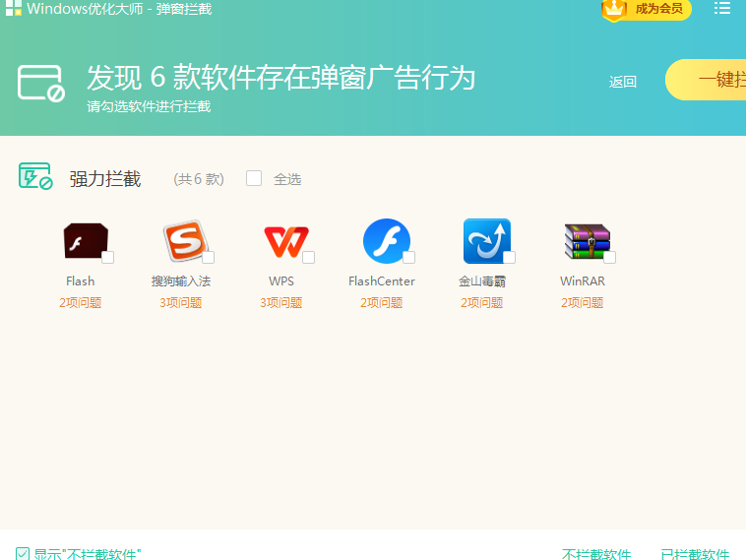Screen dimensions: 746x560
Task: Tick the checkbox on the WinRAR icon
Action: click(609, 258)
